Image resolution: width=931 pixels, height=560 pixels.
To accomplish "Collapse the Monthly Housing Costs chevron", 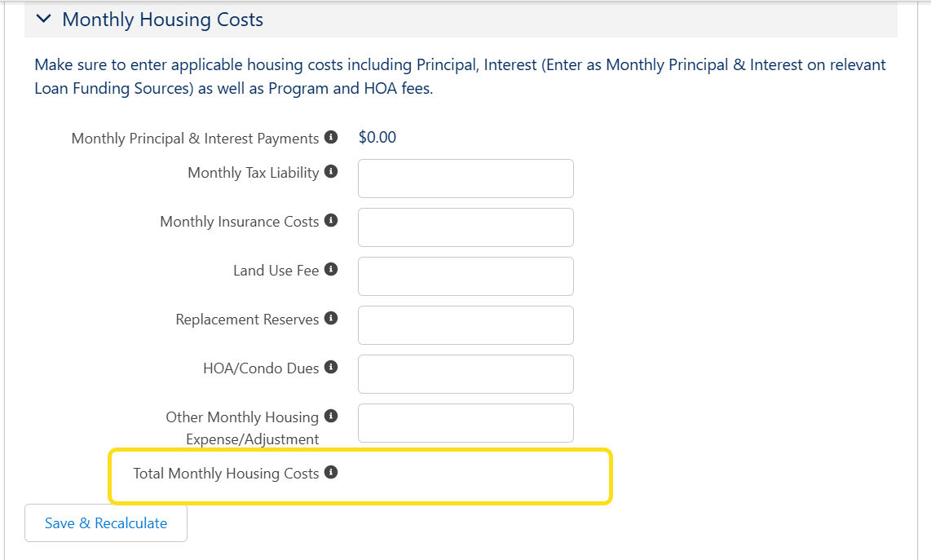I will 44,19.
